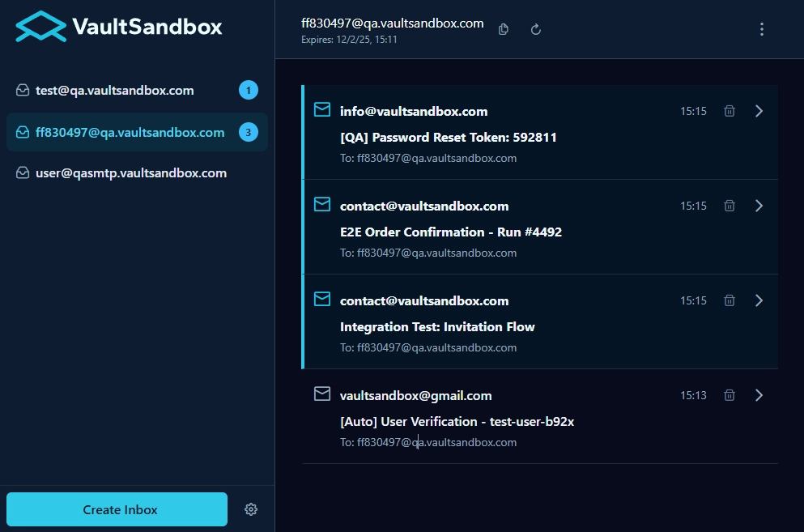The height and width of the screenshot is (532, 804).
Task: Refresh the inbox message list
Action: click(x=535, y=28)
